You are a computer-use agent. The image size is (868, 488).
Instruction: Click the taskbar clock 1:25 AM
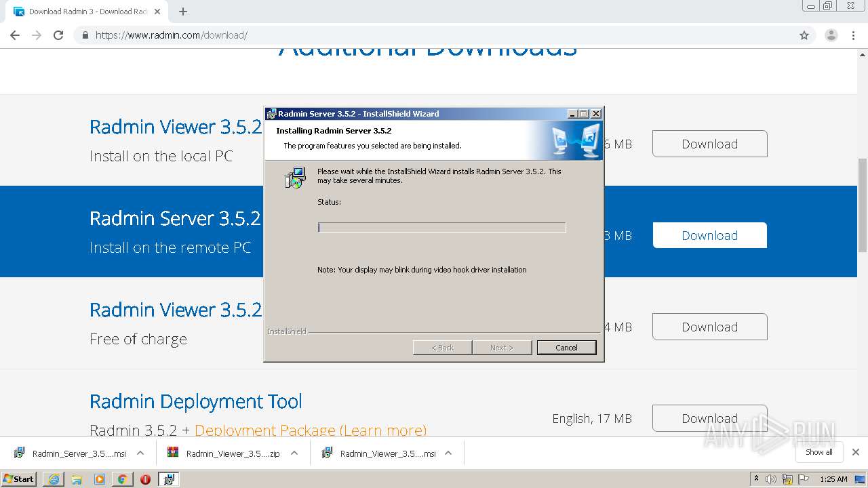tap(833, 479)
